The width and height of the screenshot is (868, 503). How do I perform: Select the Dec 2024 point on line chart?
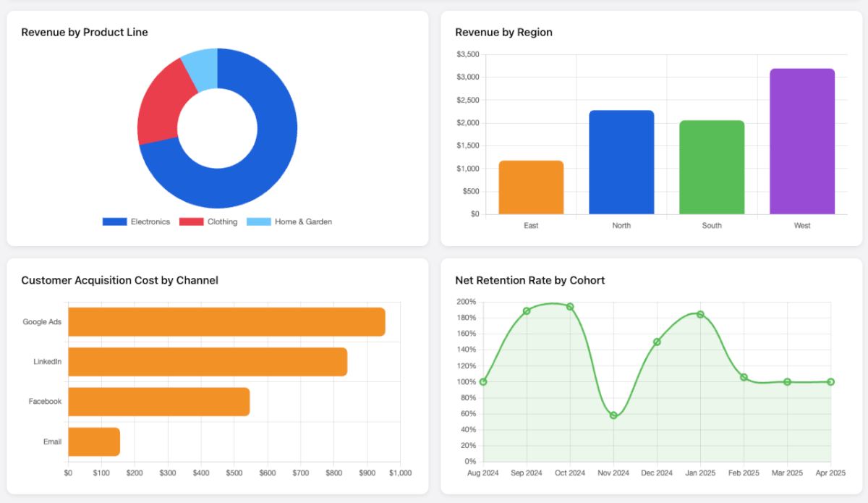pos(657,342)
